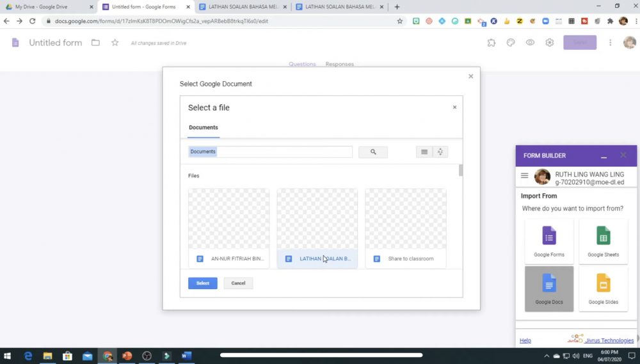Show hidden system tray icons
640x364 pixels.
(547, 356)
